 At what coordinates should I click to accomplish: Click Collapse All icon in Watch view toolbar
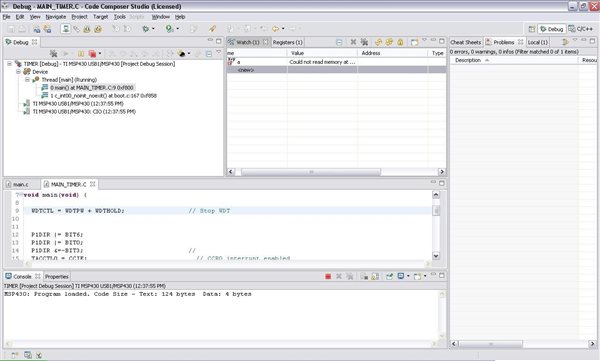click(339, 42)
